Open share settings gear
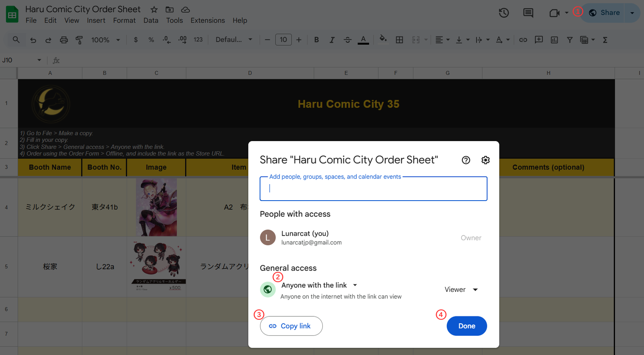Image resolution: width=644 pixels, height=355 pixels. pyautogui.click(x=485, y=160)
